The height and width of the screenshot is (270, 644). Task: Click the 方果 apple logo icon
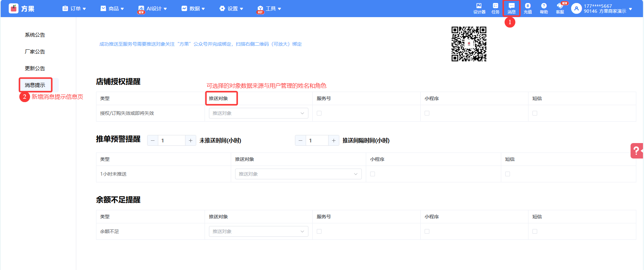13,8
